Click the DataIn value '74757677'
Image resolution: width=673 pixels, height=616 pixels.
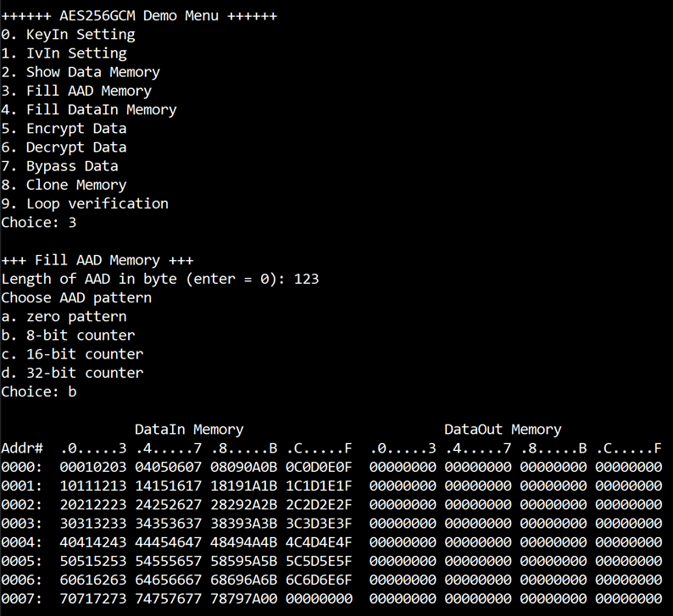pyautogui.click(x=169, y=599)
